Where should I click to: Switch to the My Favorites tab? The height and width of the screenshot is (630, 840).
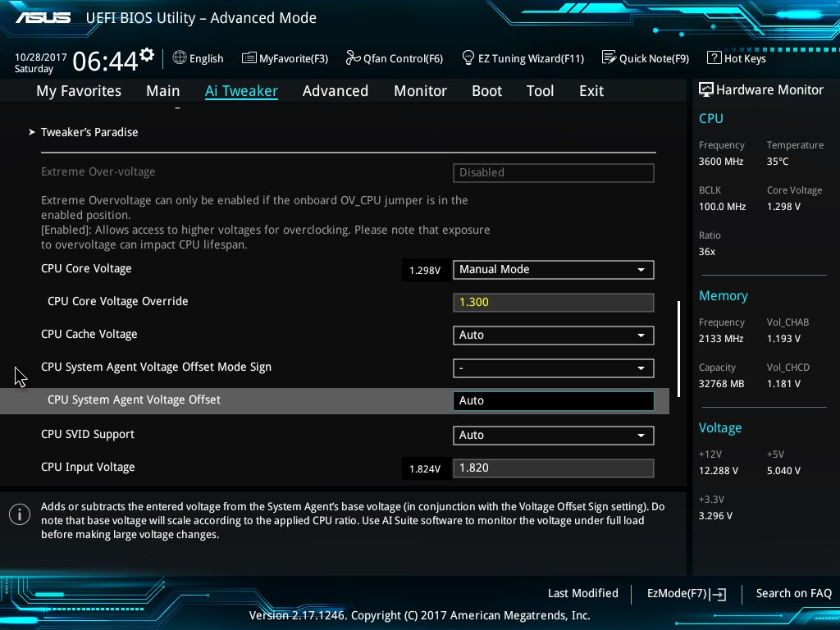pos(79,91)
